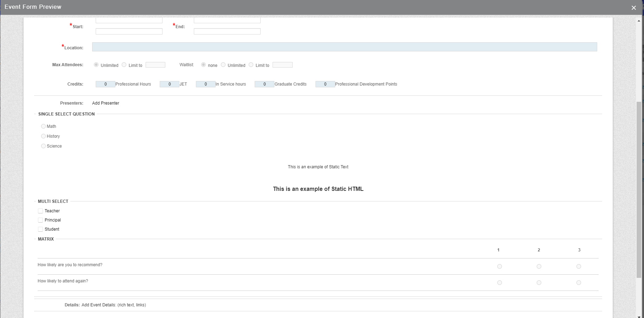644x318 pixels.
Task: Select Unlimited for Max Attendees
Action: click(96, 64)
